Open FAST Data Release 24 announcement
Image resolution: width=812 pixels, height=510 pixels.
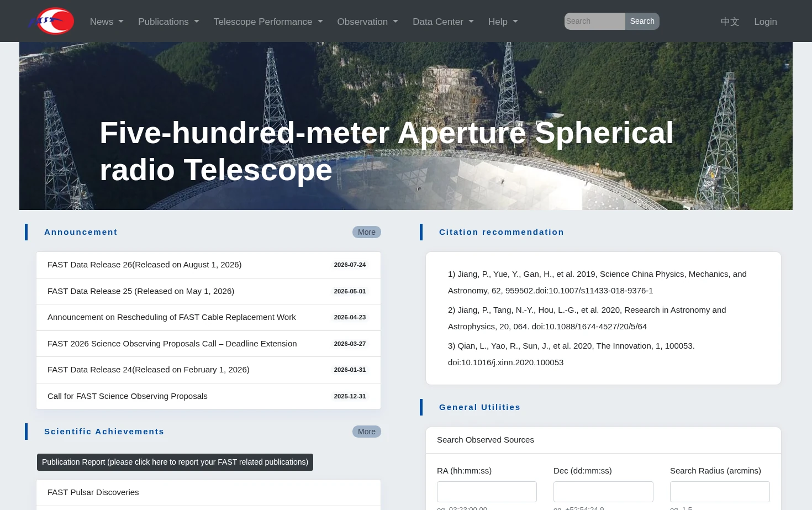pyautogui.click(x=208, y=370)
